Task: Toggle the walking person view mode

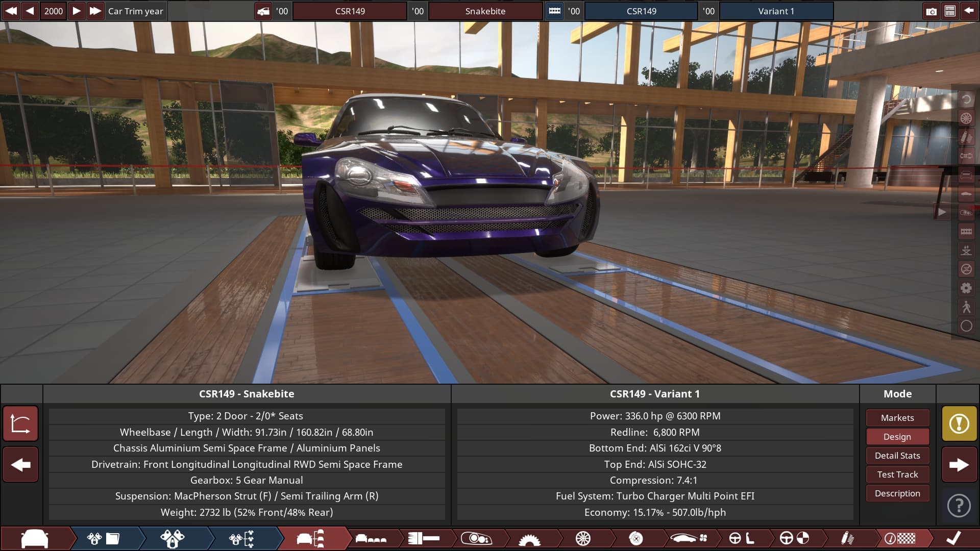Action: [x=966, y=307]
